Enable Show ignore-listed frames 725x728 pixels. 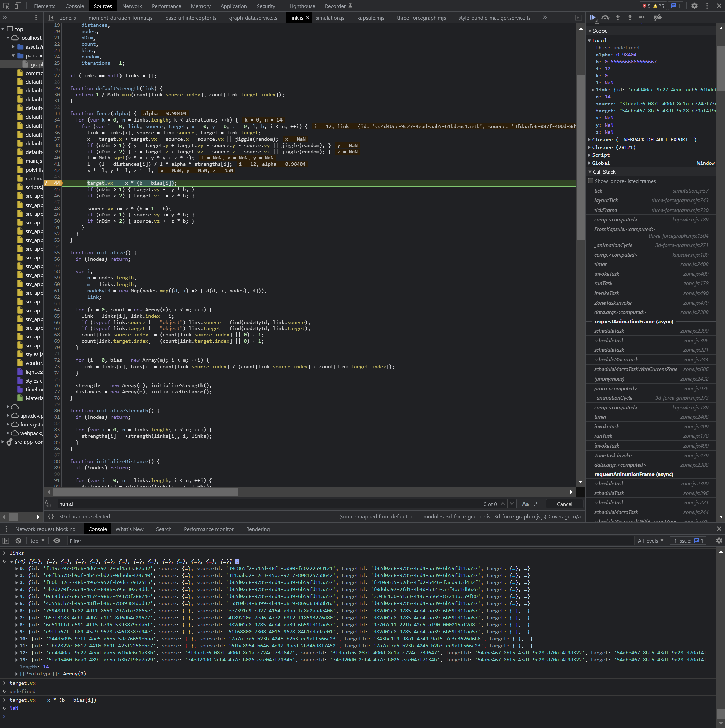[x=591, y=181]
